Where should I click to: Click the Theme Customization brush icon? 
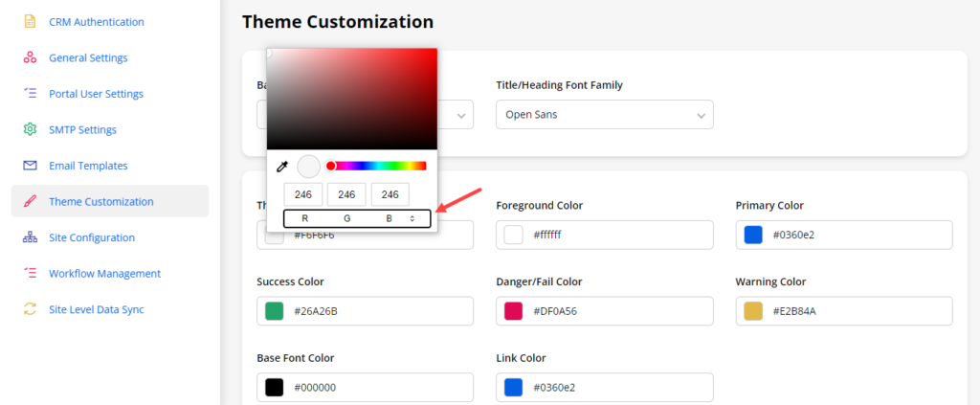tap(30, 202)
